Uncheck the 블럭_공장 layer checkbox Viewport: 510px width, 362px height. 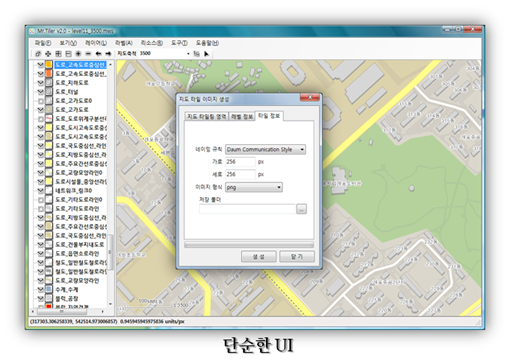coord(41,298)
